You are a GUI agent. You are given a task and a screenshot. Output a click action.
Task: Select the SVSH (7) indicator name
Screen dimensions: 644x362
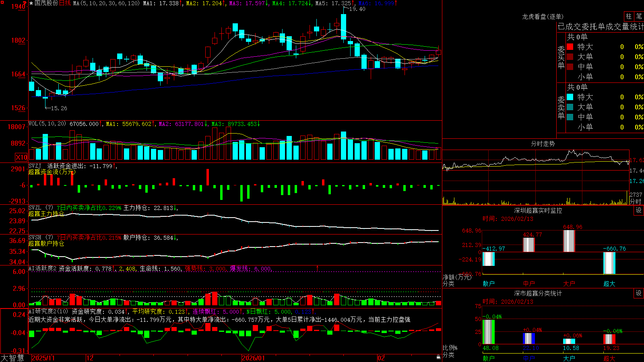point(41,238)
